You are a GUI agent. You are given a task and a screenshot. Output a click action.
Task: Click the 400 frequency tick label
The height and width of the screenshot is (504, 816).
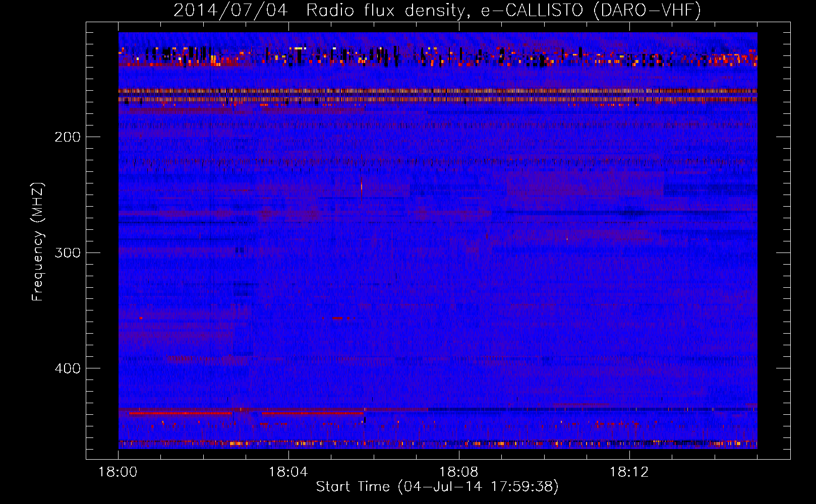(x=68, y=368)
